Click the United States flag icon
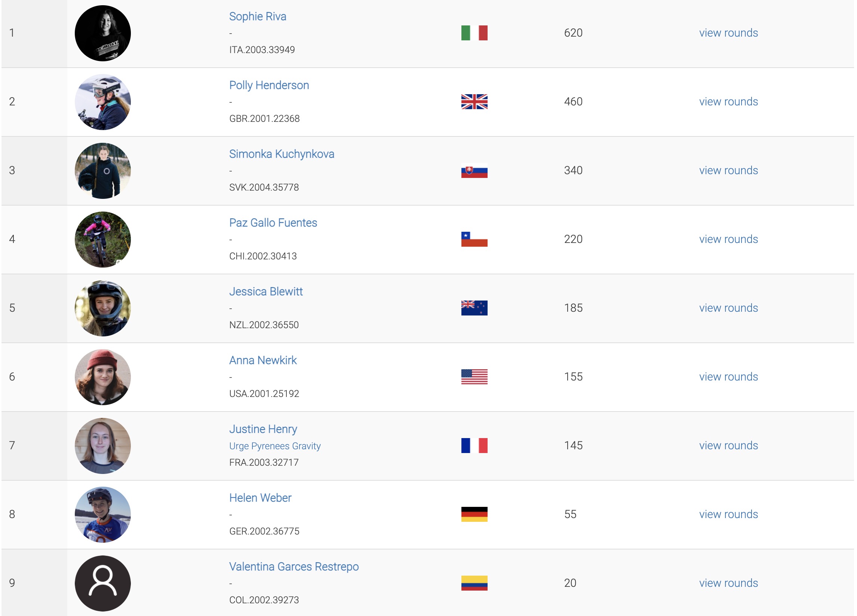This screenshot has height=616, width=857. coord(474,376)
